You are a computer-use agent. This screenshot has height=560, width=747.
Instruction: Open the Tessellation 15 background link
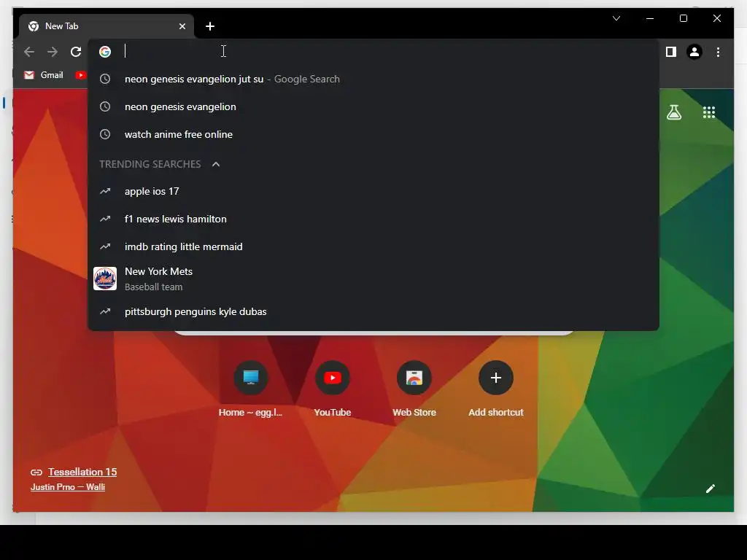pyautogui.click(x=82, y=472)
